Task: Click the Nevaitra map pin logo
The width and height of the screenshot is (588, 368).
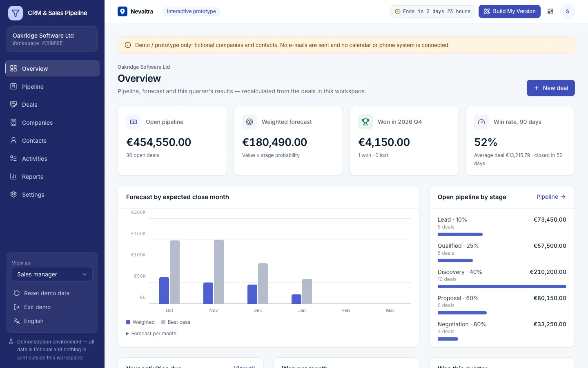Action: (x=122, y=11)
